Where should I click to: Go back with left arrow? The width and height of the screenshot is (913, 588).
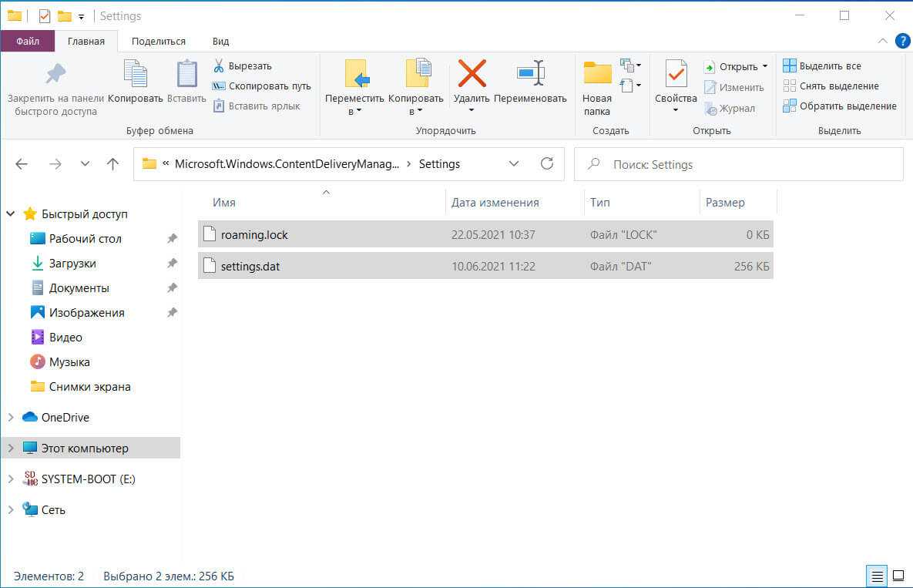point(22,164)
